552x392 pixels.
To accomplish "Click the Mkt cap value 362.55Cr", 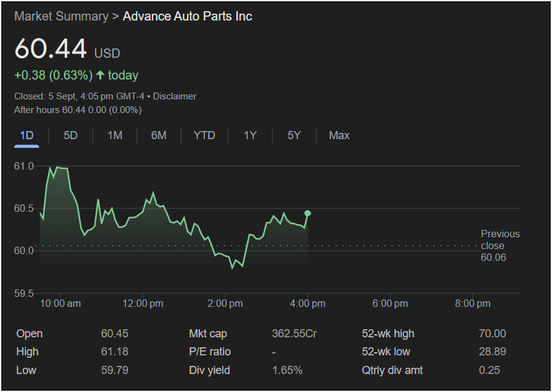I will coord(294,334).
